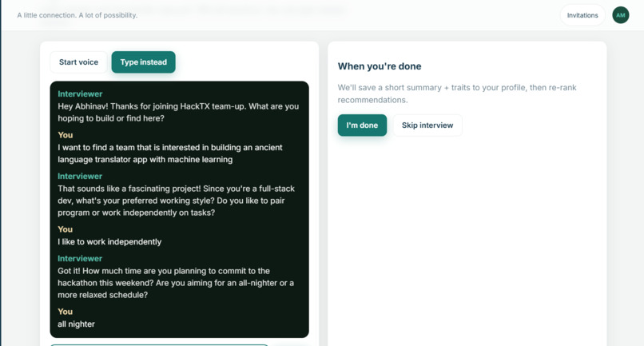Click interviewer message starting "Got it! How much time"

pos(176,283)
